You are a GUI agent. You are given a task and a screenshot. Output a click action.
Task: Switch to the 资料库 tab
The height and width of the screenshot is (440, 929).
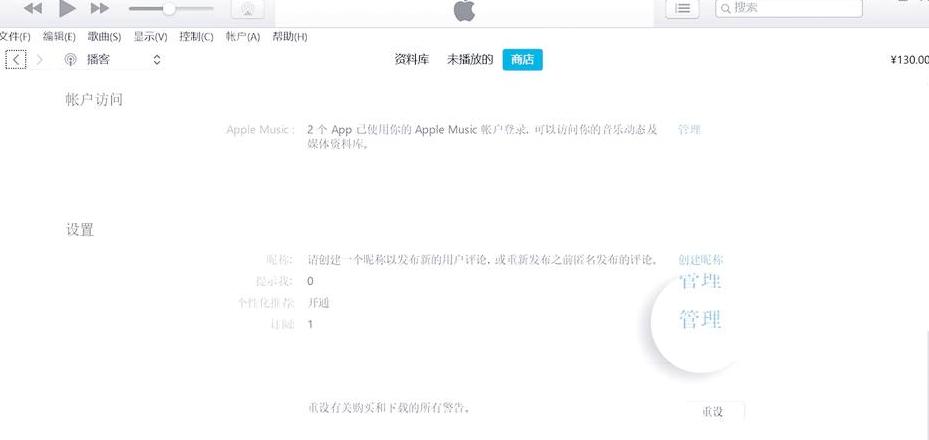(412, 59)
